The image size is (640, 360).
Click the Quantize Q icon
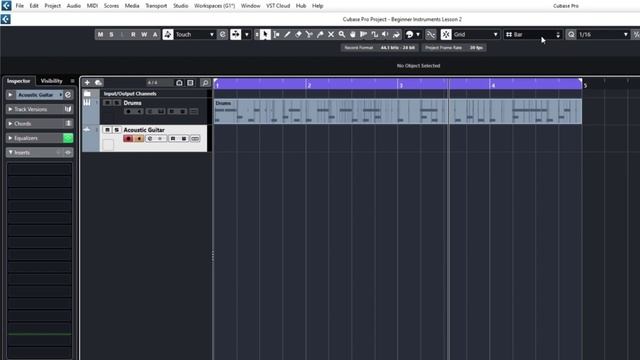coord(571,35)
